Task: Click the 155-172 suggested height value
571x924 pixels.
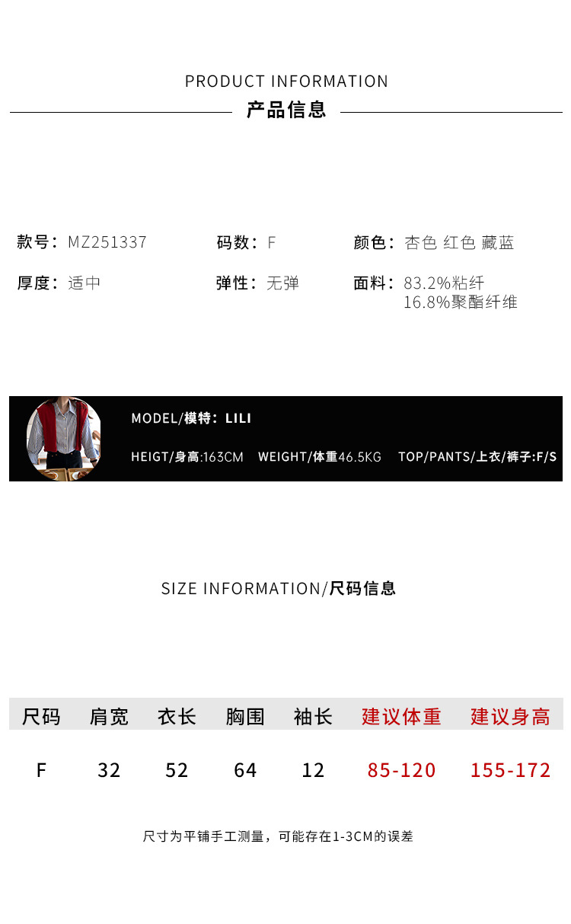Action: 510,770
